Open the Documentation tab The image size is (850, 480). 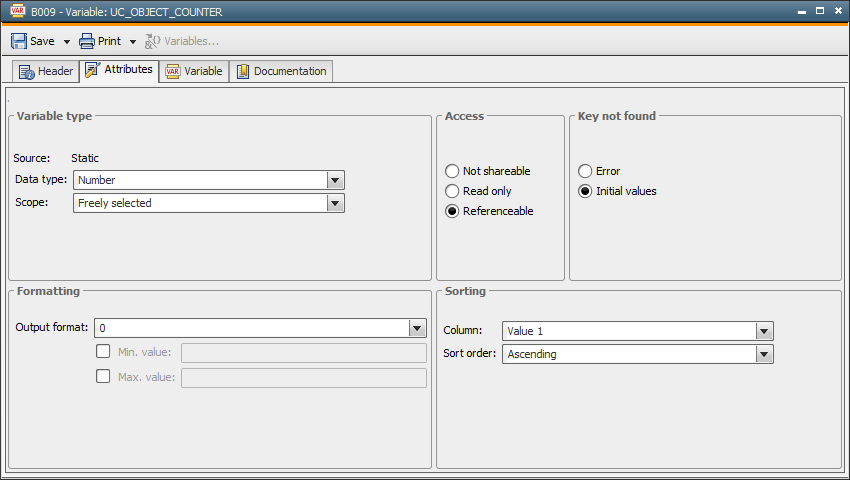coord(281,71)
